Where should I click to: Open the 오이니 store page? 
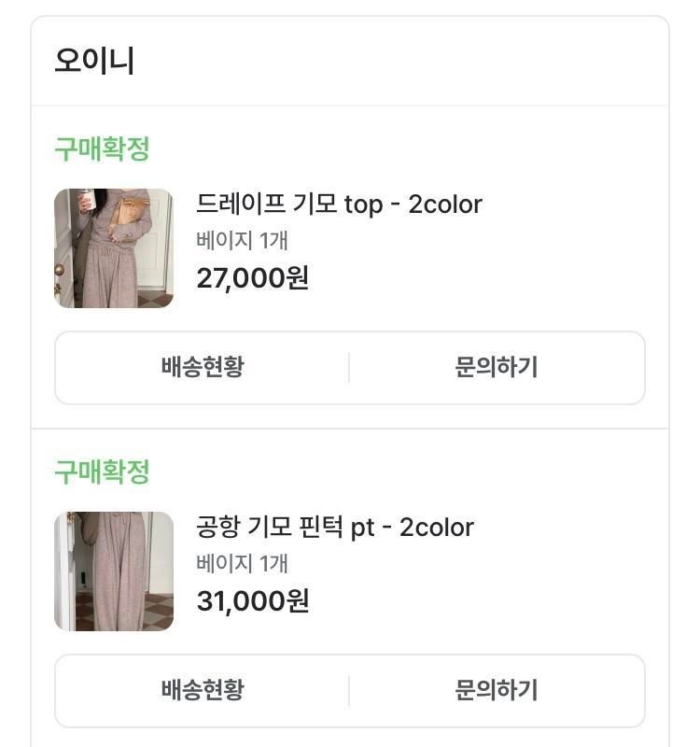click(94, 61)
